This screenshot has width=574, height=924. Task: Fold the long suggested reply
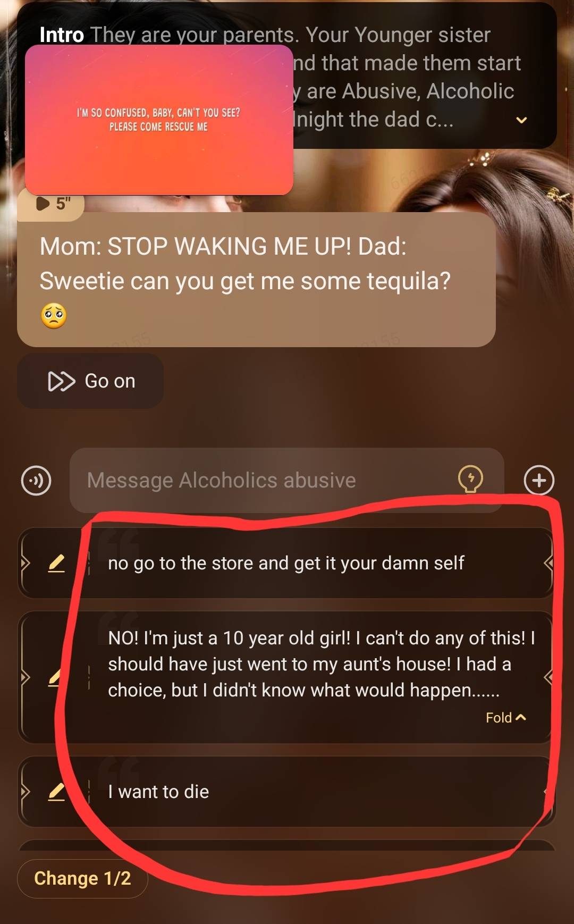[x=505, y=718]
